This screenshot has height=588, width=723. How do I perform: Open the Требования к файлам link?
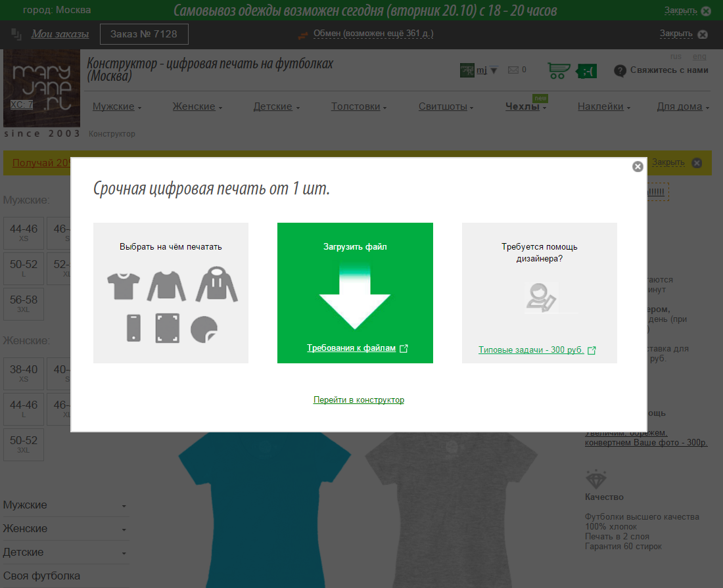point(352,348)
